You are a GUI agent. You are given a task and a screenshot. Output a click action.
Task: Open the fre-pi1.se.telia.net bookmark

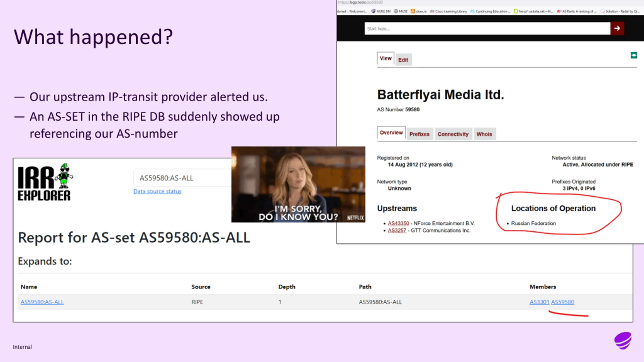[533, 11]
